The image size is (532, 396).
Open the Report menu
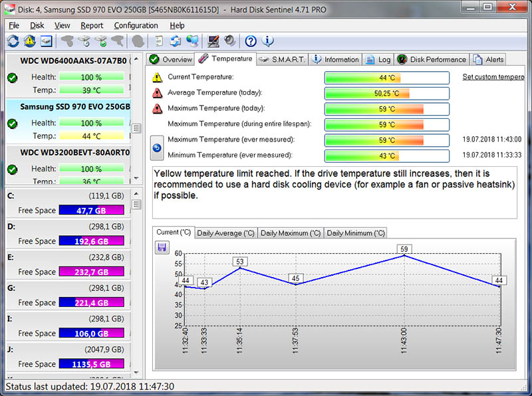point(92,25)
